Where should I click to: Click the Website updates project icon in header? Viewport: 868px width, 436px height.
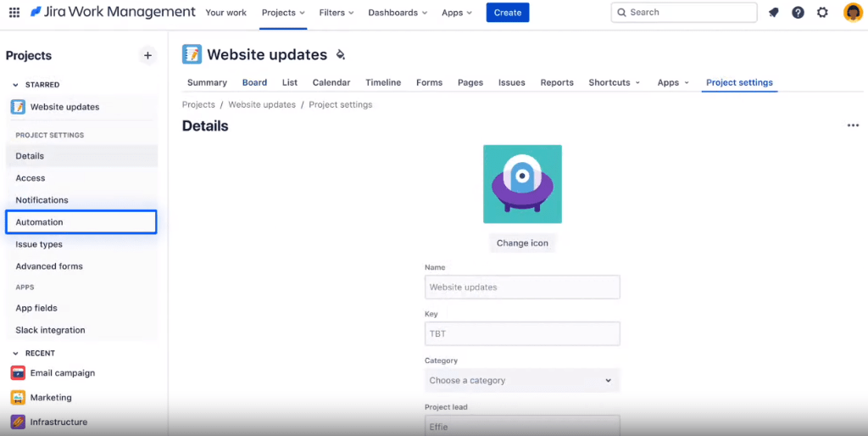192,54
